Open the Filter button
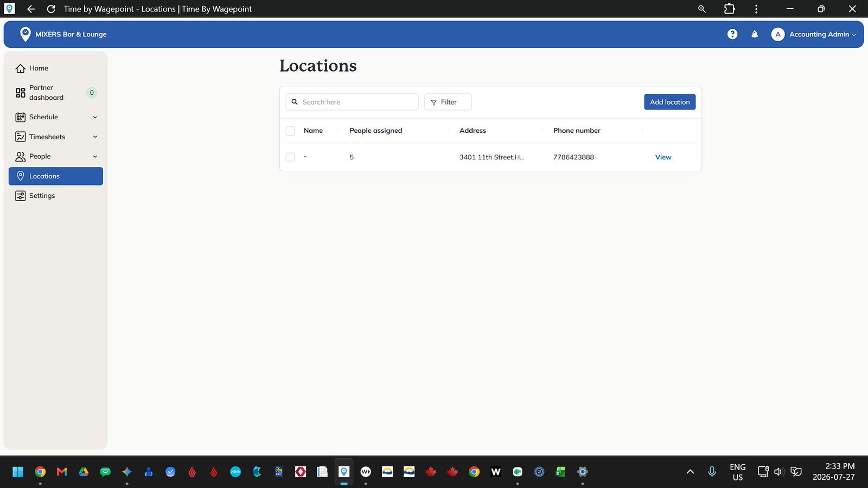 pyautogui.click(x=448, y=102)
